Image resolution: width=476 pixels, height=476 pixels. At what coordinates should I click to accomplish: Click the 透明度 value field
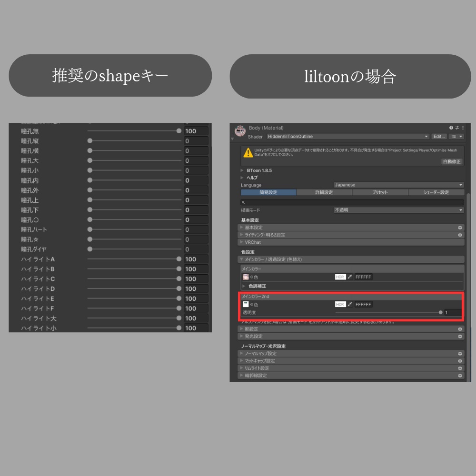point(453,312)
